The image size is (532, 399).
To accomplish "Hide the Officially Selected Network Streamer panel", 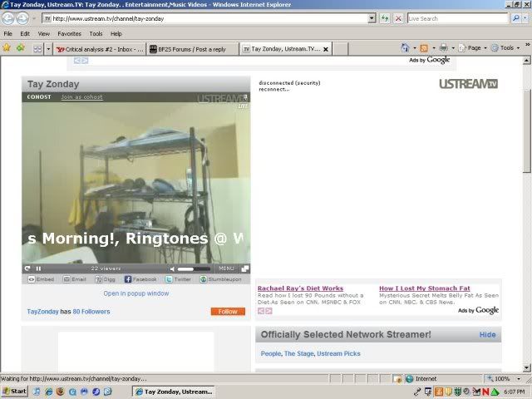I will pos(488,334).
